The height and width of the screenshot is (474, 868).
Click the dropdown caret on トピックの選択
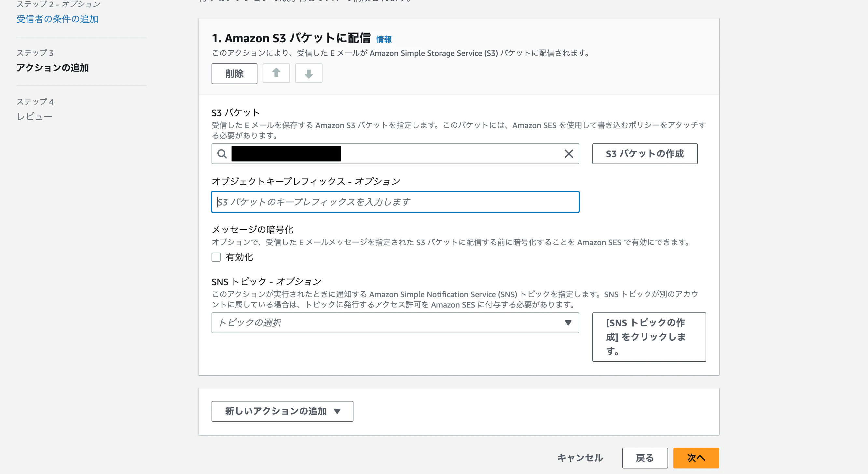tap(568, 323)
